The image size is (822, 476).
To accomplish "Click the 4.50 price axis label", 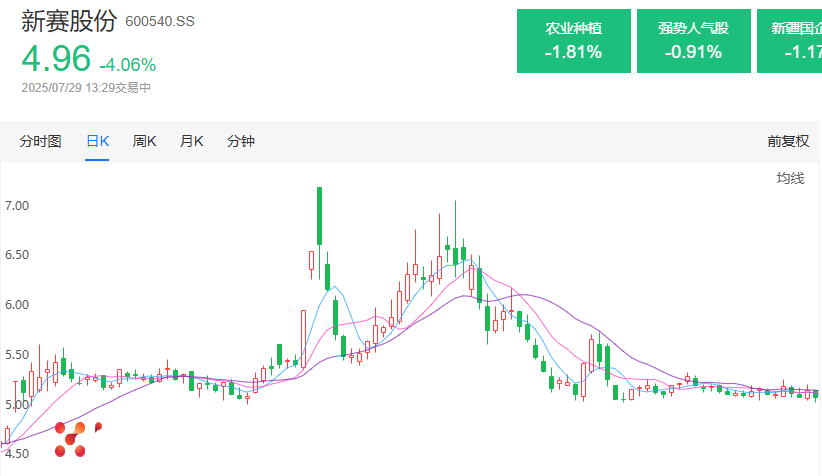I will 17,453.
